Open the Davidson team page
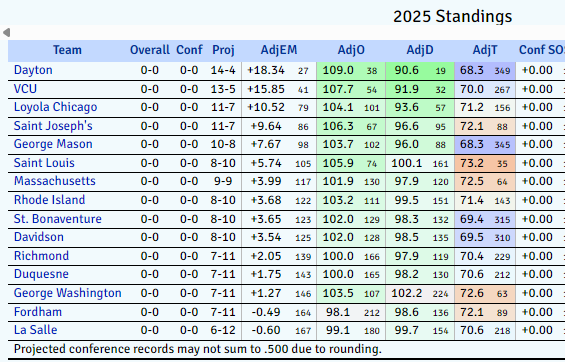565x362 pixels. 39,237
